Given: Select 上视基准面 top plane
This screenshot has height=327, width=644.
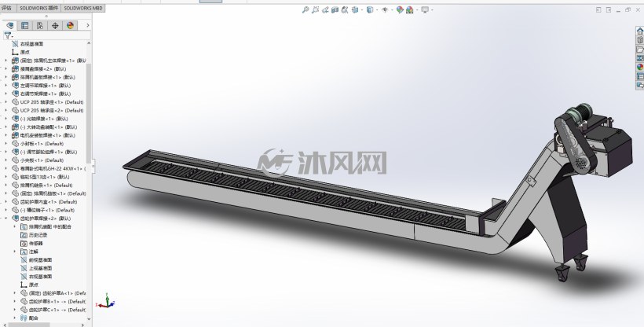Looking at the screenshot, I should pyautogui.click(x=40, y=268).
